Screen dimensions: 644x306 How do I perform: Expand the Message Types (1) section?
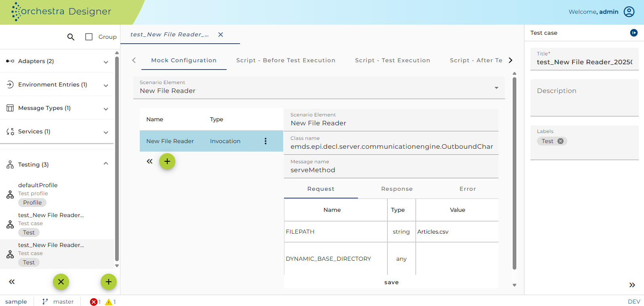coord(106,109)
